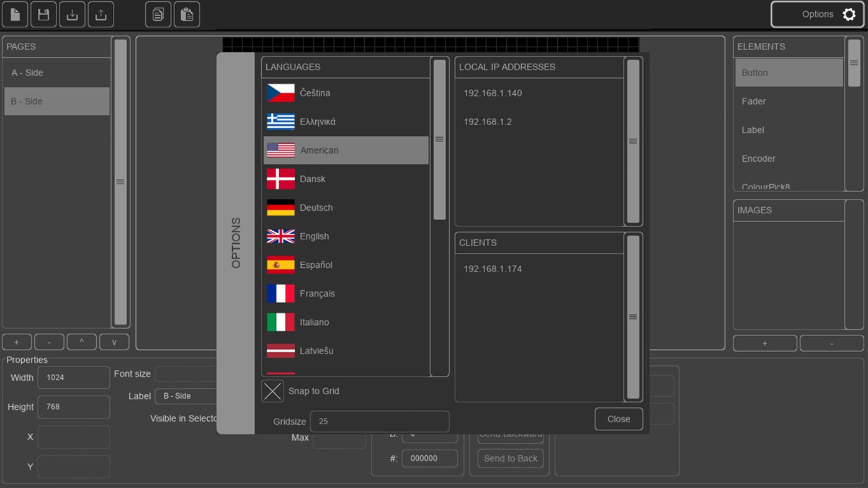Copy the selected element
The width and height of the screenshot is (868, 488).
coord(158,14)
